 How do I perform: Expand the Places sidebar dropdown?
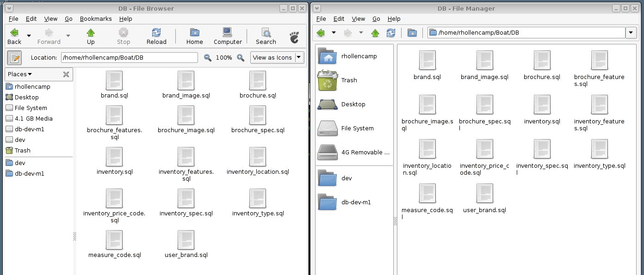click(20, 74)
